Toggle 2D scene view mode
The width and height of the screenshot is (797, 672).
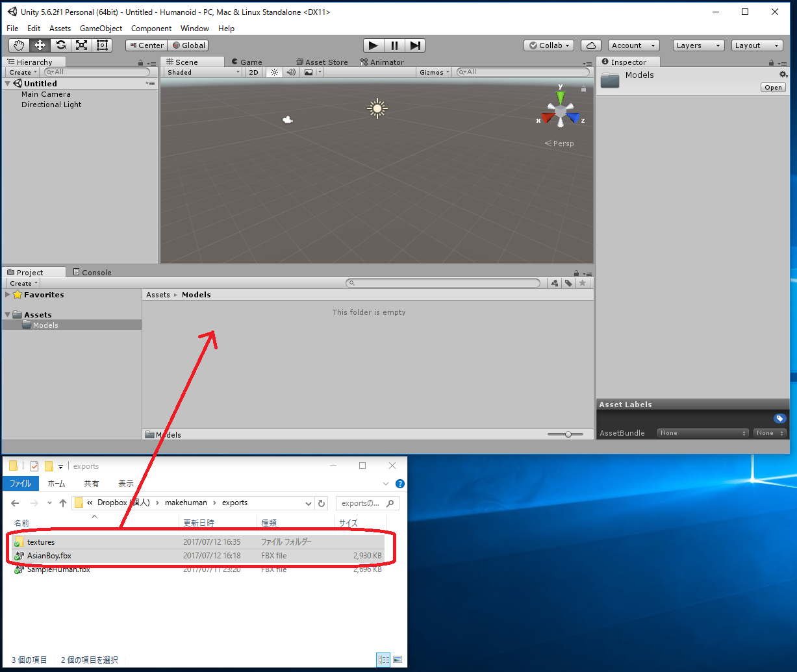254,73
